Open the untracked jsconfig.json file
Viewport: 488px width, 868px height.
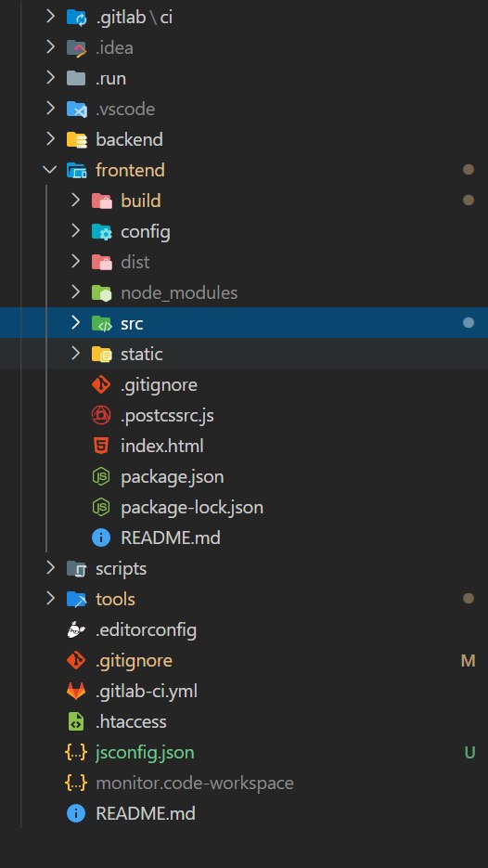(x=145, y=752)
